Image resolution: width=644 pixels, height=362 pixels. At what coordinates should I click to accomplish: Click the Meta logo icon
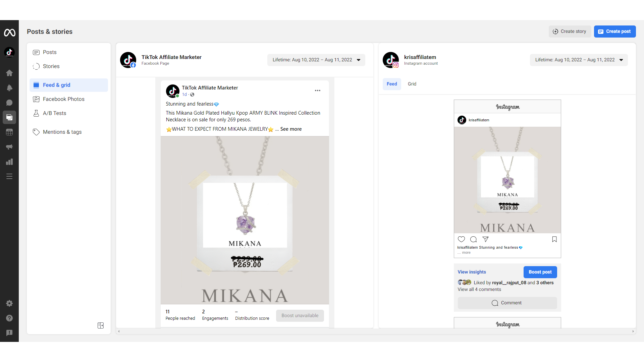9,33
